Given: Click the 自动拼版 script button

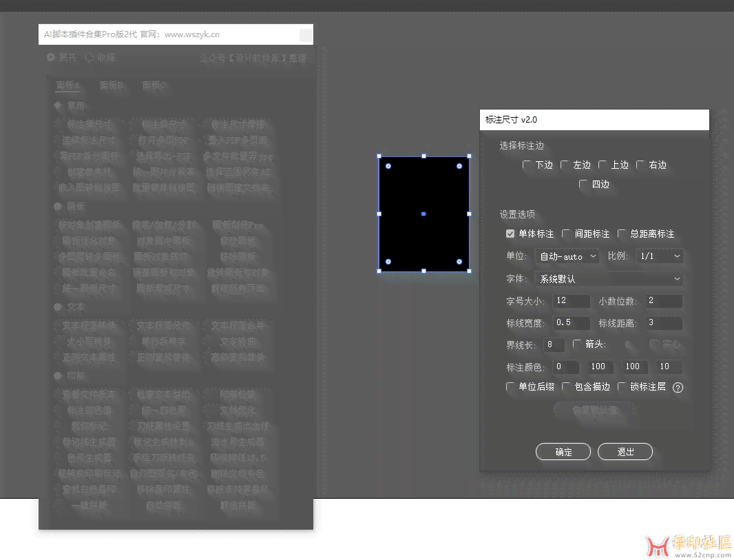Looking at the screenshot, I should (x=163, y=506).
